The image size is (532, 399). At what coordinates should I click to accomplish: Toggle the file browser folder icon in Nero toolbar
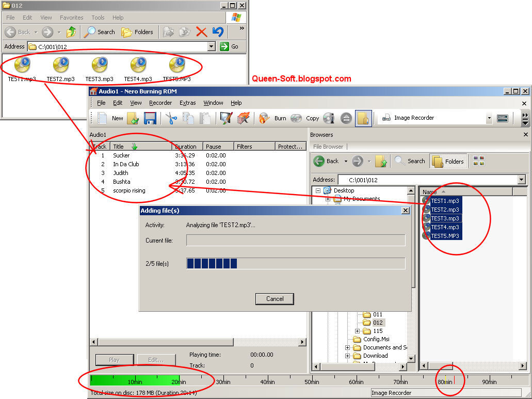[363, 118]
